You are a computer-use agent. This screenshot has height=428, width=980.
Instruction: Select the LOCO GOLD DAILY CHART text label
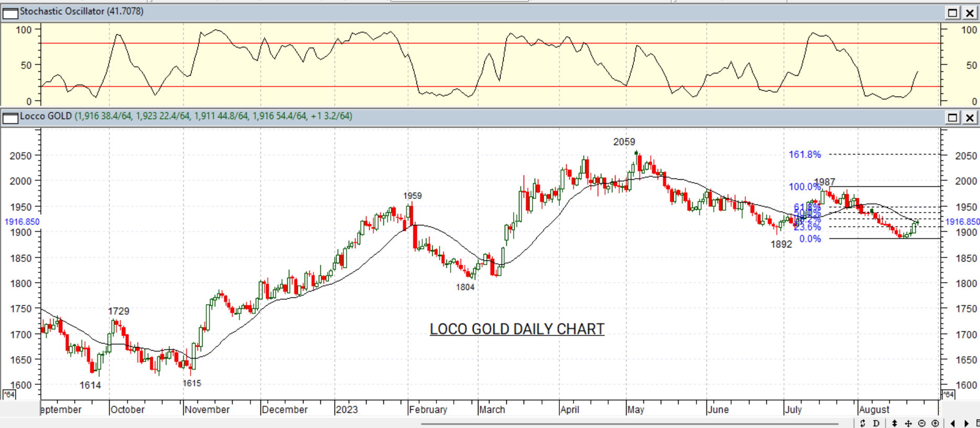click(x=517, y=329)
